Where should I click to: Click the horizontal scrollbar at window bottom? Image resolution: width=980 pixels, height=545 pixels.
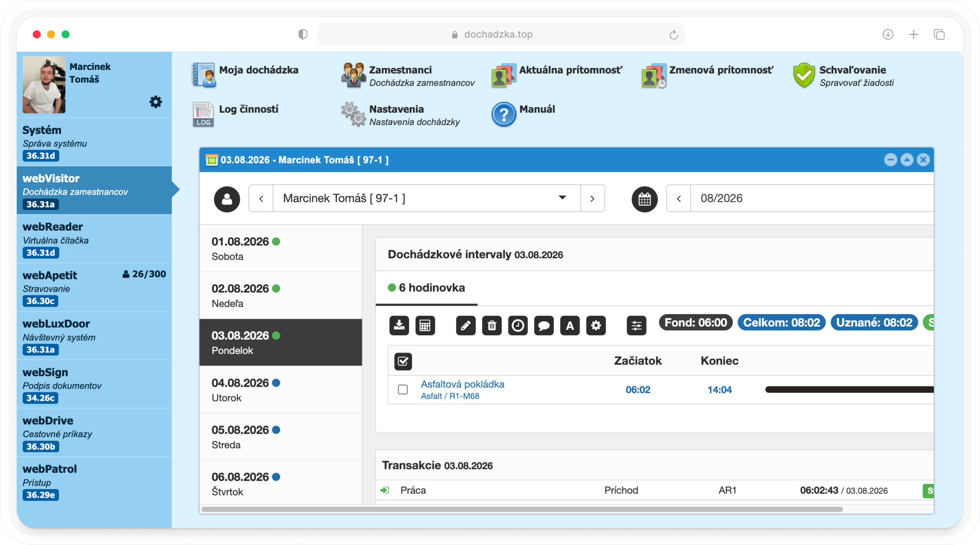pyautogui.click(x=522, y=509)
